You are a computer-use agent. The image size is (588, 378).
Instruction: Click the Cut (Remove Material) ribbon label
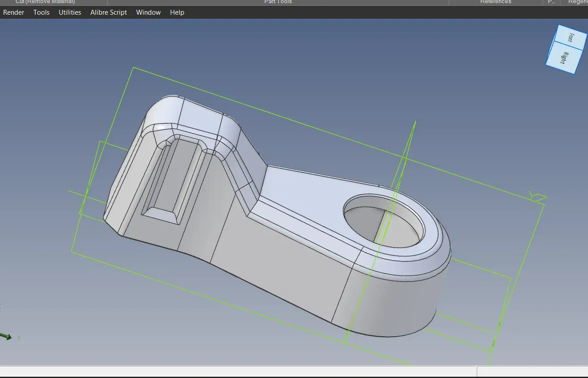coord(45,2)
